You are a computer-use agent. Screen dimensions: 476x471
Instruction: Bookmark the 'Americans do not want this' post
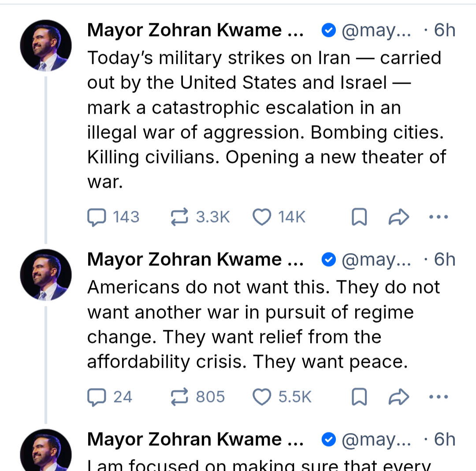[359, 397]
